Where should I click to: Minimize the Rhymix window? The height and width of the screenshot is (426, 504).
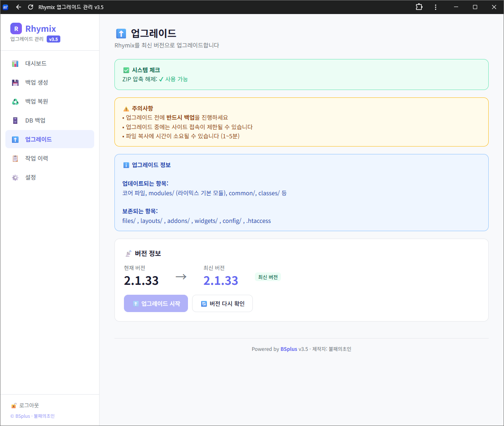tap(456, 7)
